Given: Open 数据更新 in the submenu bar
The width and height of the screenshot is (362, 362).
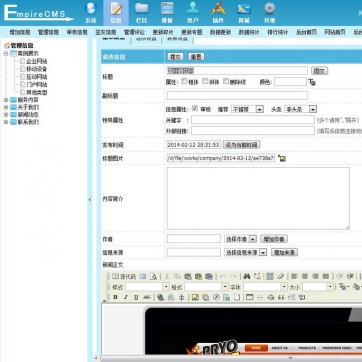Looking at the screenshot, I should 221,32.
